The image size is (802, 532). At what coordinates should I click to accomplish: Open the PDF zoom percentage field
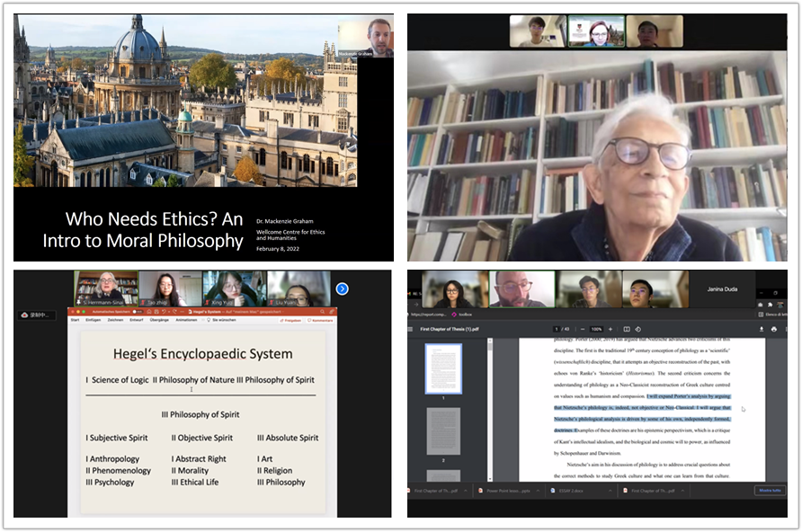point(596,329)
